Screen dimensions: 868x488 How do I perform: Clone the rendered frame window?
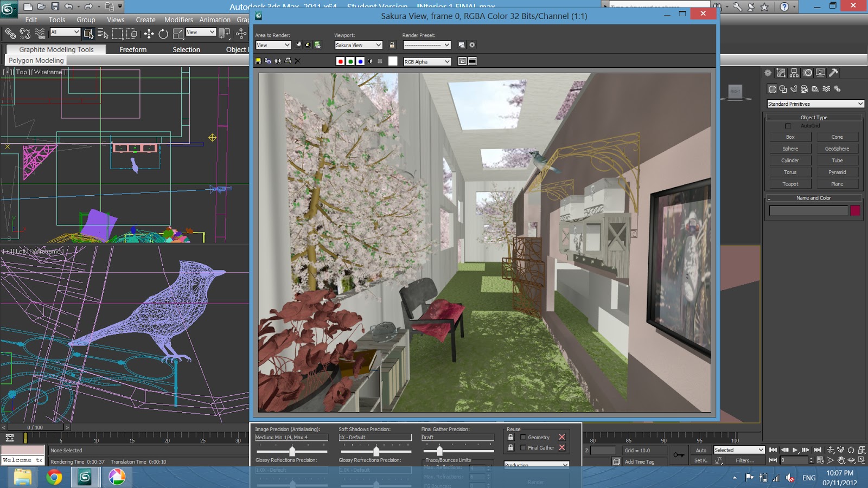coord(278,61)
